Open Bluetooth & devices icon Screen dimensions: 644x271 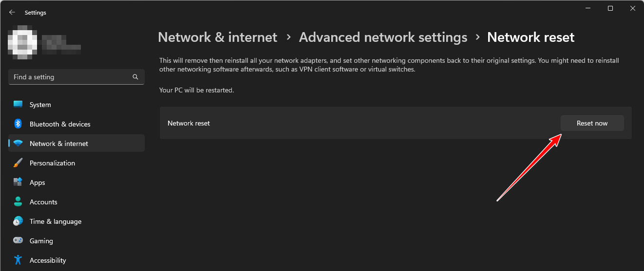[18, 124]
